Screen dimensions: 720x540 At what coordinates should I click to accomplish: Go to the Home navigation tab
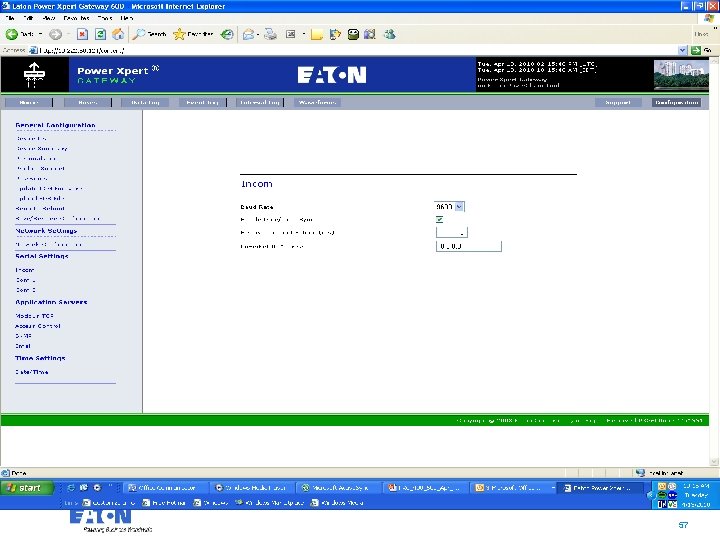point(28,102)
